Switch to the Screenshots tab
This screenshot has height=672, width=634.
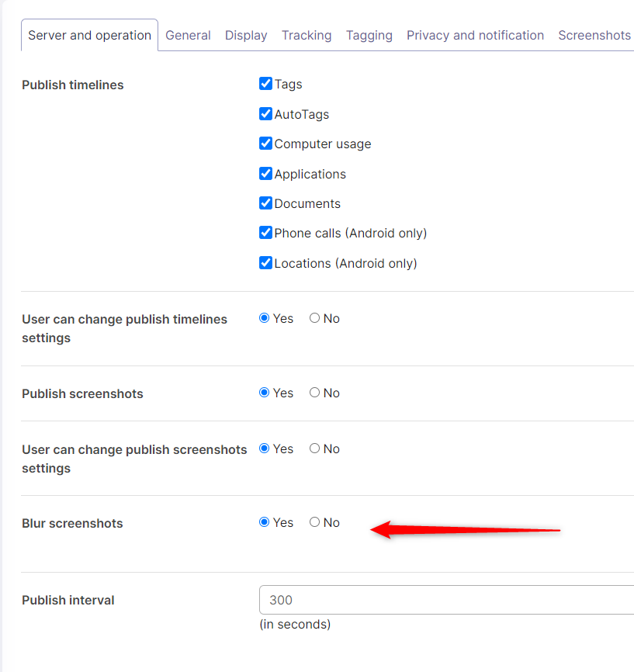tap(594, 36)
